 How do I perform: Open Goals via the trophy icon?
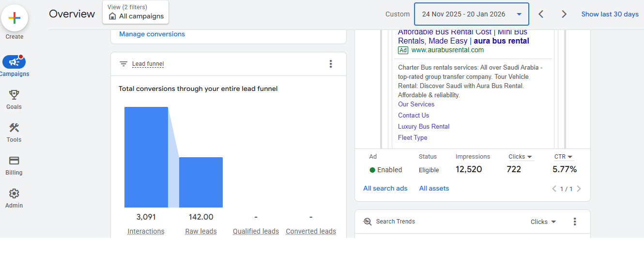coord(14,95)
